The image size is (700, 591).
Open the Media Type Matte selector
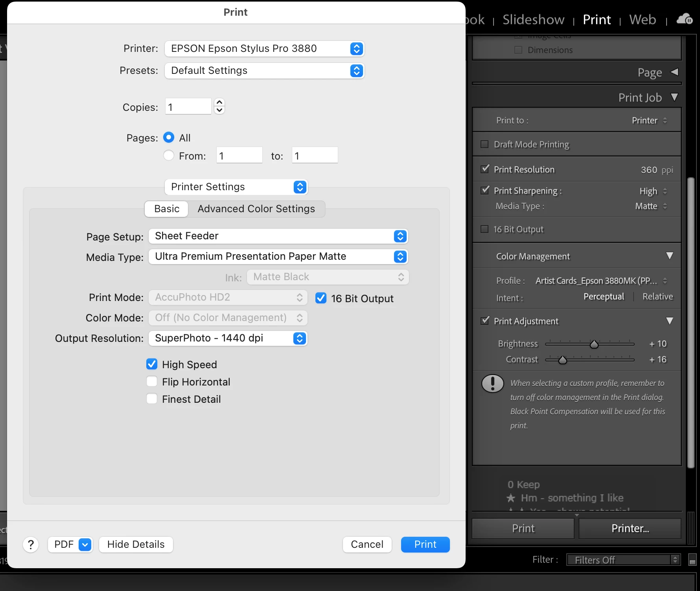coord(651,206)
